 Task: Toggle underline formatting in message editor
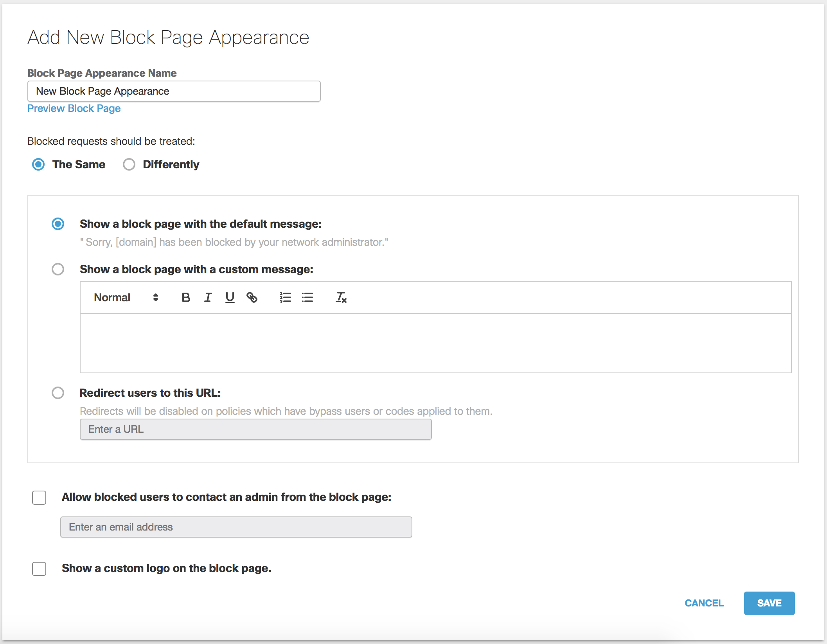point(230,298)
